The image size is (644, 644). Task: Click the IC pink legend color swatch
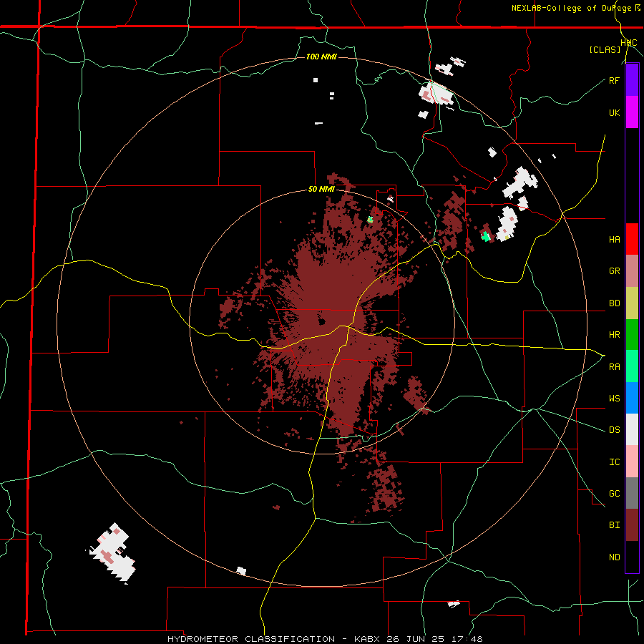632,462
